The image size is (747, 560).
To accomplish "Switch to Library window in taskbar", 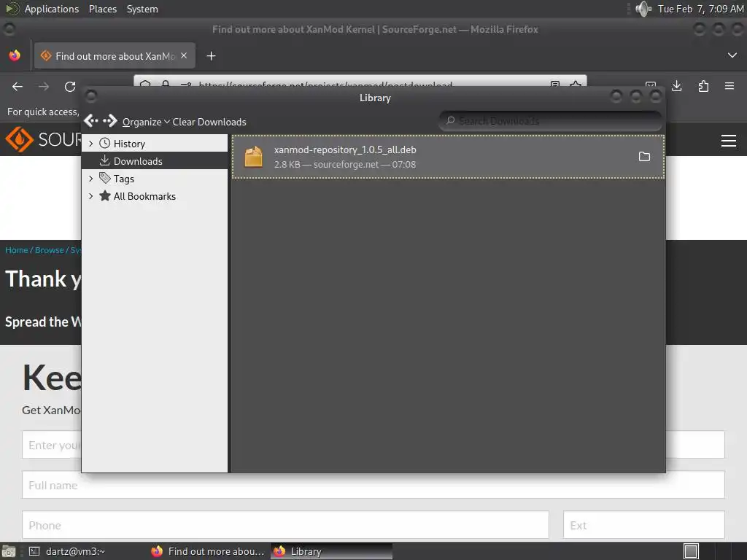I will [x=332, y=551].
